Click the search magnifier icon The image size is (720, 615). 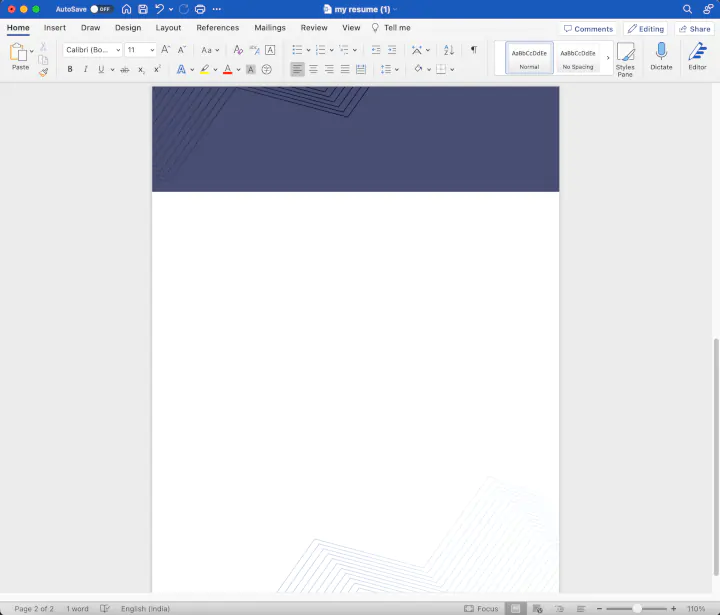[687, 9]
